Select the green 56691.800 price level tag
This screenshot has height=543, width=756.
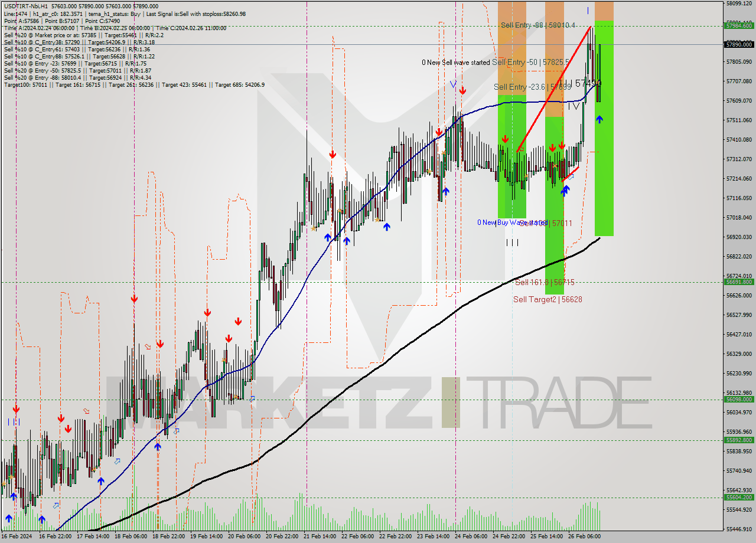click(739, 282)
